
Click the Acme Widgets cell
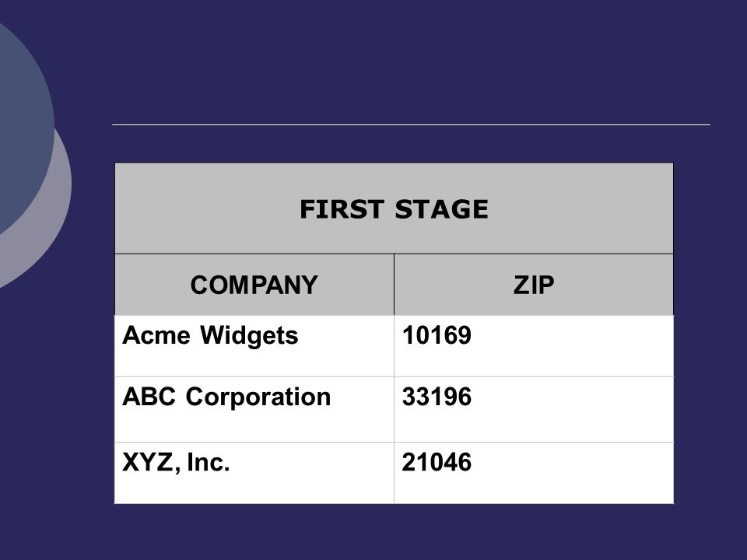(254, 345)
